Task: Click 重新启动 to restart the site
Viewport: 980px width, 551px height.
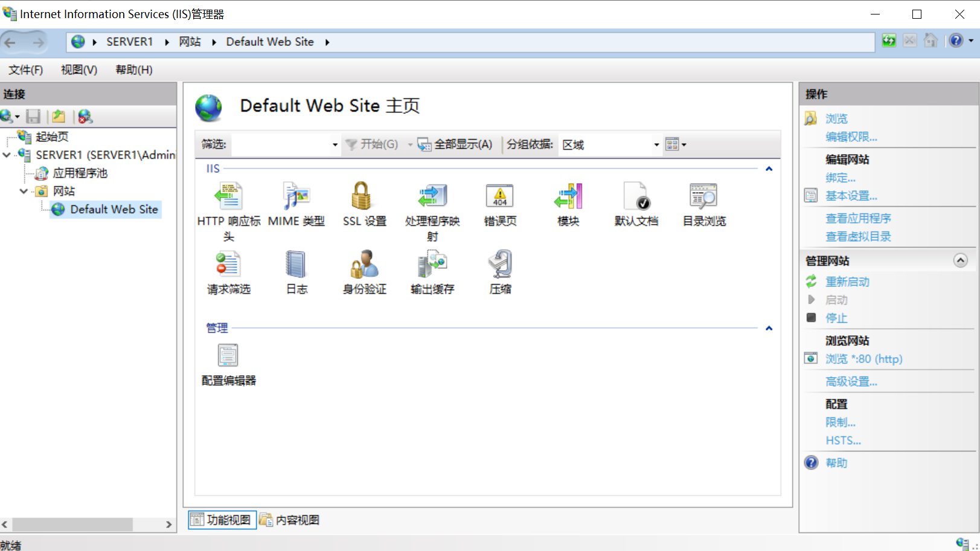Action: point(848,282)
